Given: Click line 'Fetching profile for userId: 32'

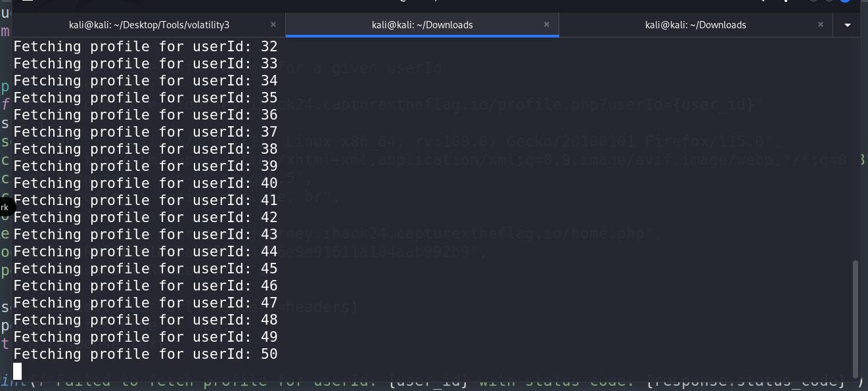Looking at the screenshot, I should click(x=145, y=47).
